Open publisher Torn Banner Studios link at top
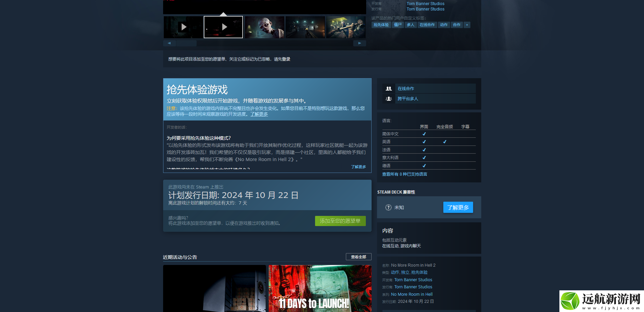Image resolution: width=644 pixels, height=312 pixels. coord(425,9)
